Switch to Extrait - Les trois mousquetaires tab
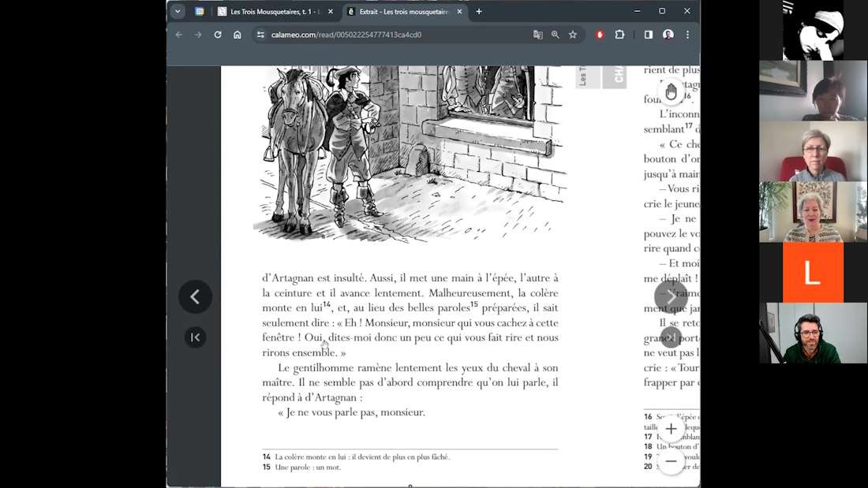 [404, 11]
